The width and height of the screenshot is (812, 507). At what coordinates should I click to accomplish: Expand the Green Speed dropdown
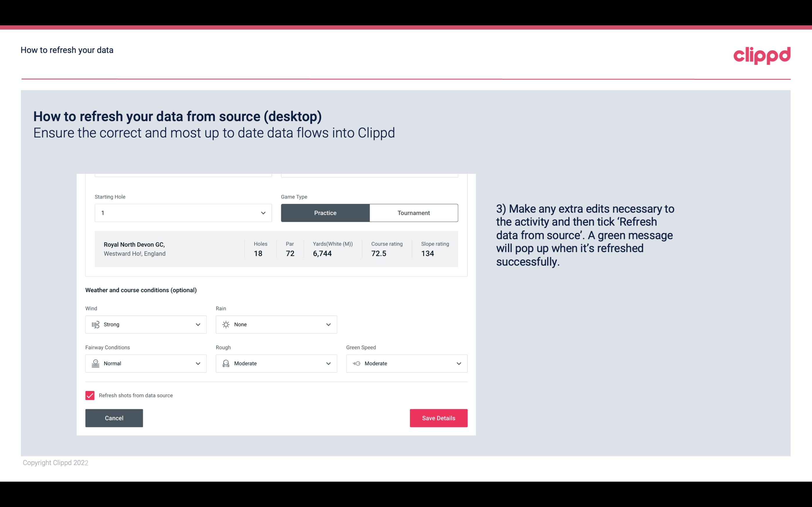458,363
